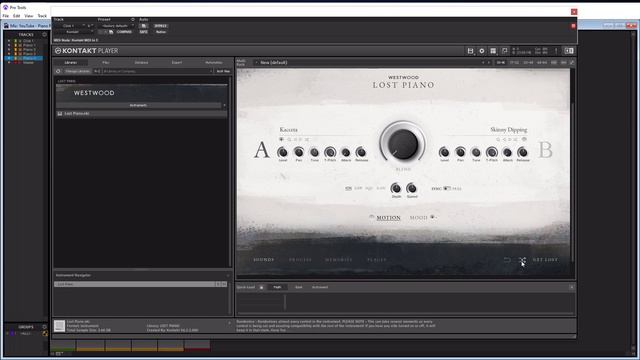Select the Lost Piano.nki instrument row
640x360 pixels.
tap(141, 113)
